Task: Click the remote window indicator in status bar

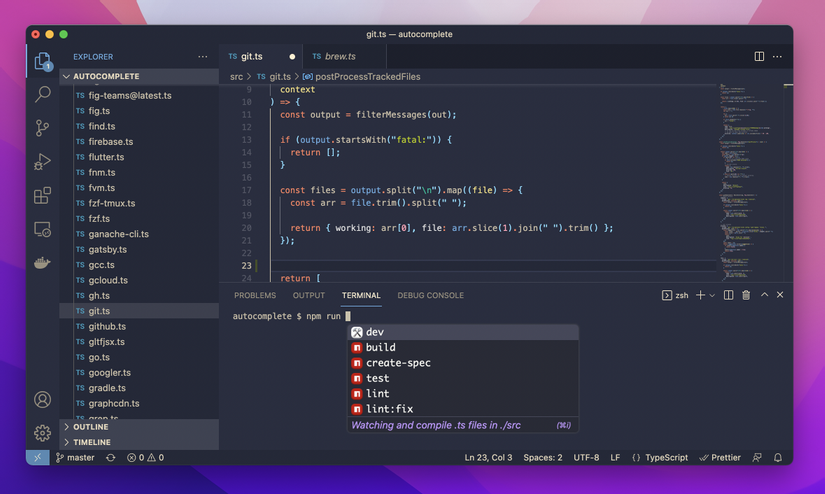Action: 38,458
